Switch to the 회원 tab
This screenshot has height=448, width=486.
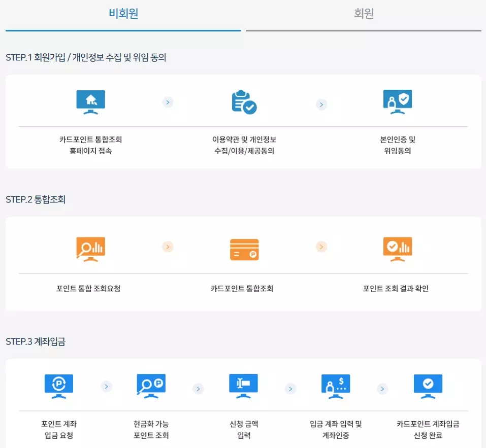point(364,14)
